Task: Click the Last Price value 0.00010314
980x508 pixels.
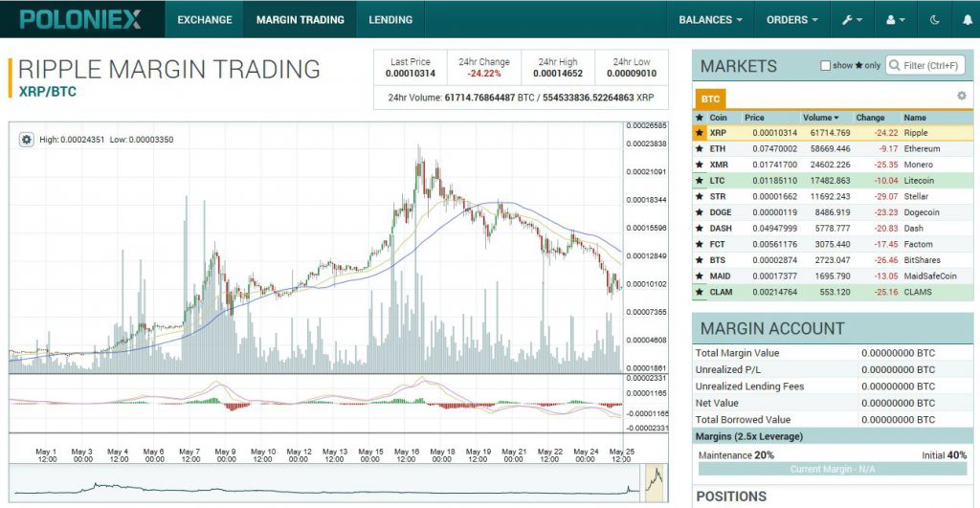Action: tap(410, 74)
